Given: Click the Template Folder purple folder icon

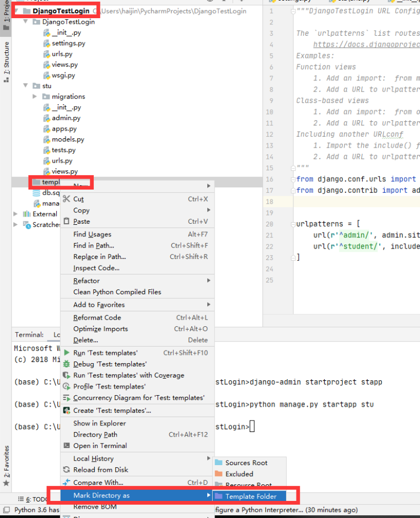Looking at the screenshot, I should [x=218, y=496].
